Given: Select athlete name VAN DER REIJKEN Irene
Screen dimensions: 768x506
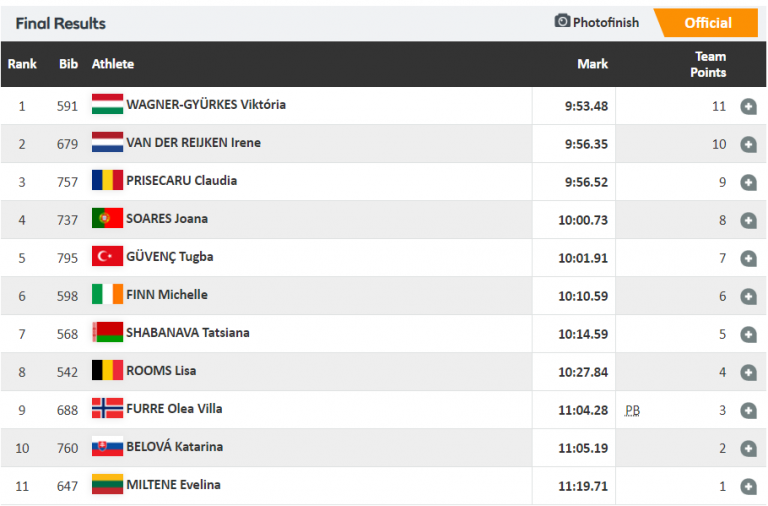Looking at the screenshot, I should [x=193, y=143].
